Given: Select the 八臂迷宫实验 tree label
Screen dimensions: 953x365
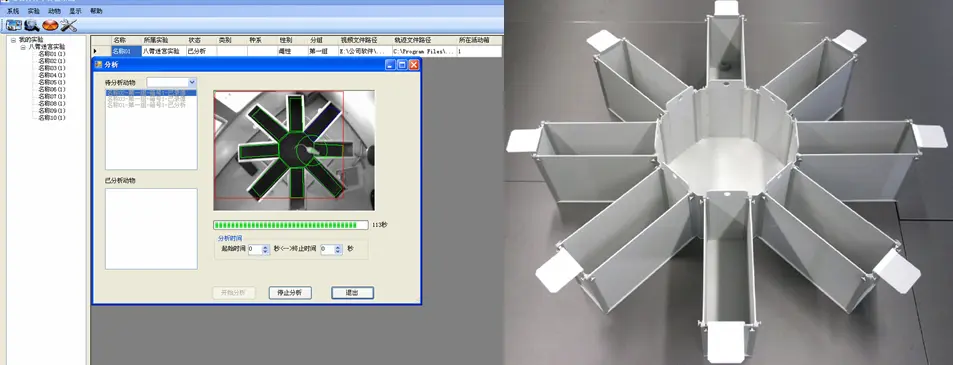Looking at the screenshot, I should click(x=47, y=47).
